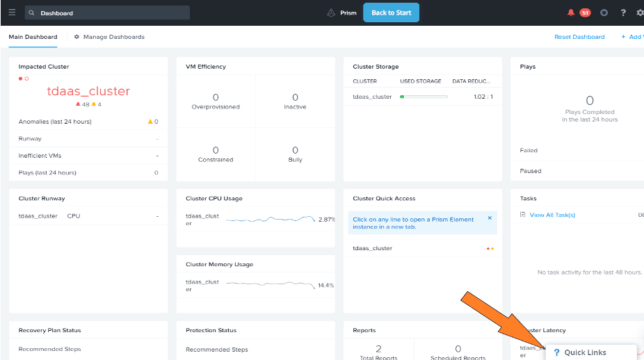The height and width of the screenshot is (360, 644).
Task: Open tdaas_cluster in Cluster Quick Access
Action: [x=372, y=248]
